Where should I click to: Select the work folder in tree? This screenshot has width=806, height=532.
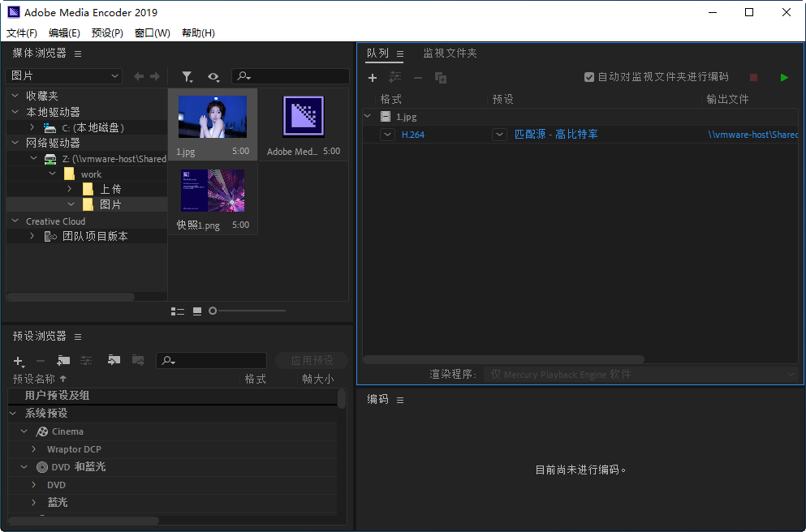91,174
